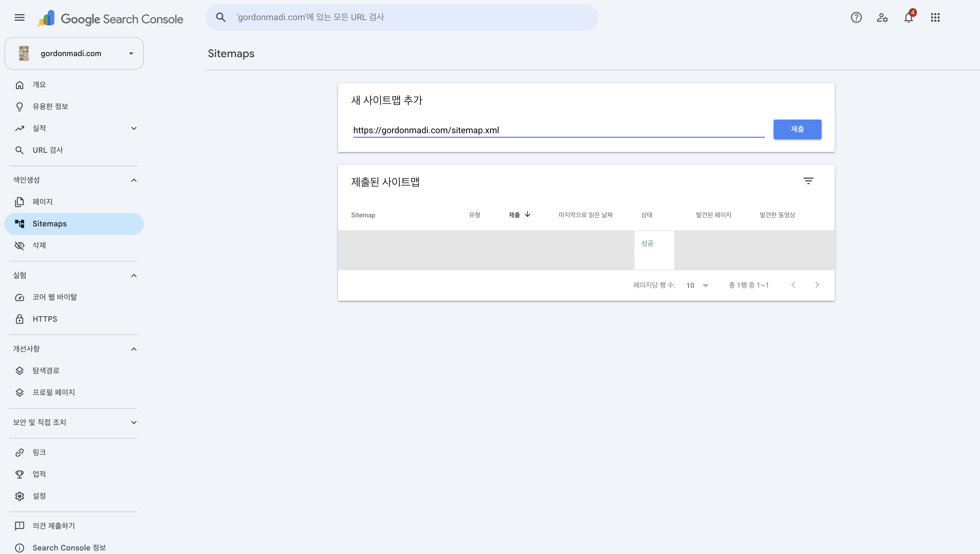
Task: Expand the 실적 chevron
Action: [134, 128]
